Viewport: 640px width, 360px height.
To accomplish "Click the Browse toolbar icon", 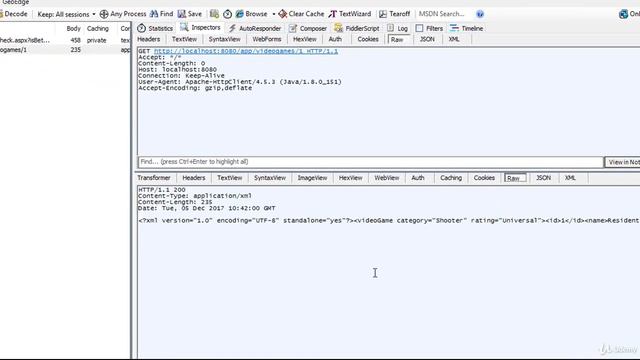I will click(240, 14).
